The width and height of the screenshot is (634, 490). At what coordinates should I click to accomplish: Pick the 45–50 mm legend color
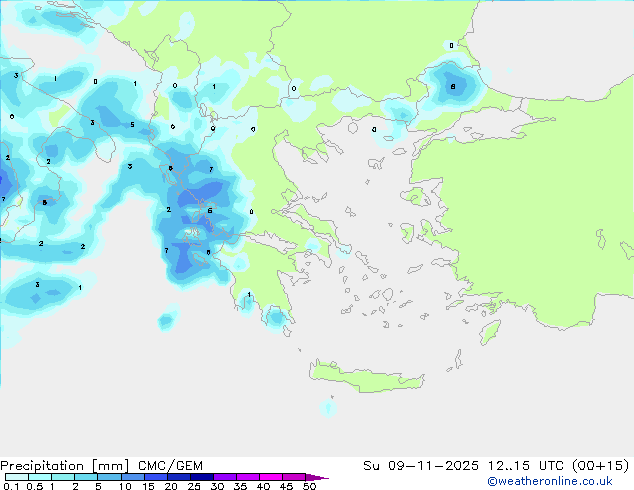click(x=294, y=477)
